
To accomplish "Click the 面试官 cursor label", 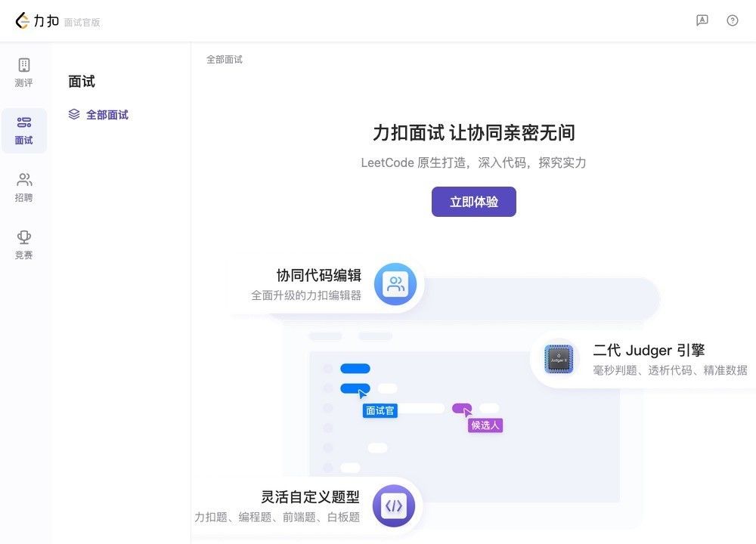I will tap(380, 410).
